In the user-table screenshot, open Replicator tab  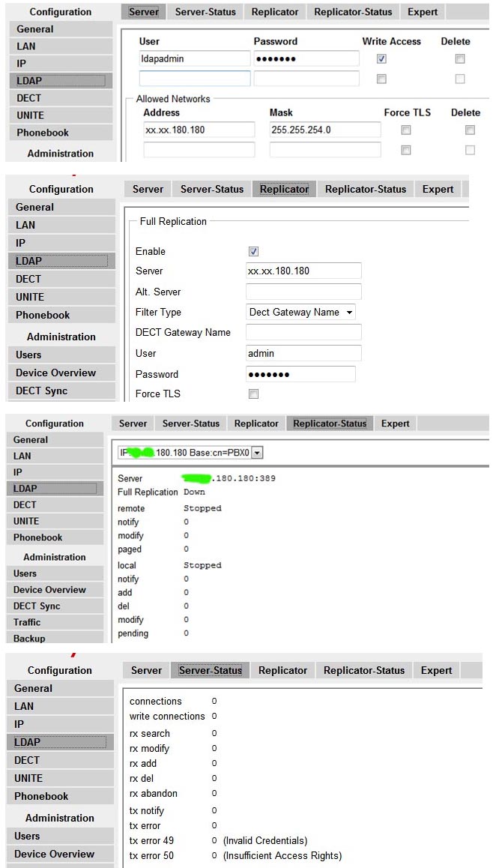tap(274, 12)
